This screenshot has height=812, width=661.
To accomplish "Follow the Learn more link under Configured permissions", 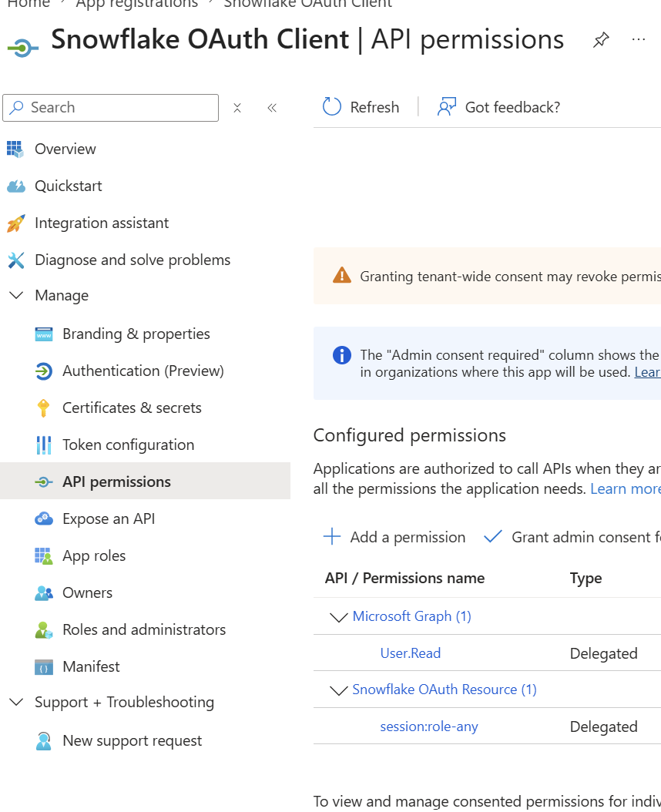I will [626, 489].
